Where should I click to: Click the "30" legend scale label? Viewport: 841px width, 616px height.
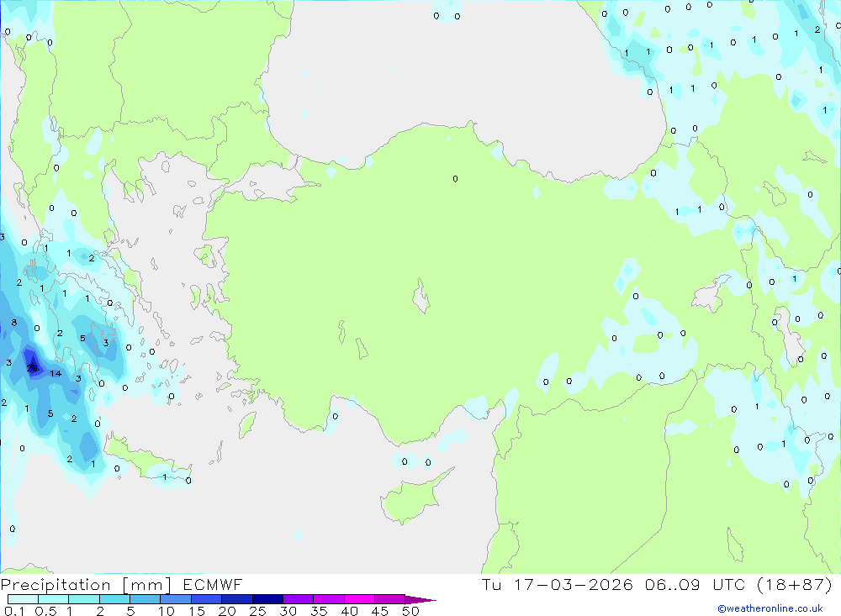tap(288, 611)
